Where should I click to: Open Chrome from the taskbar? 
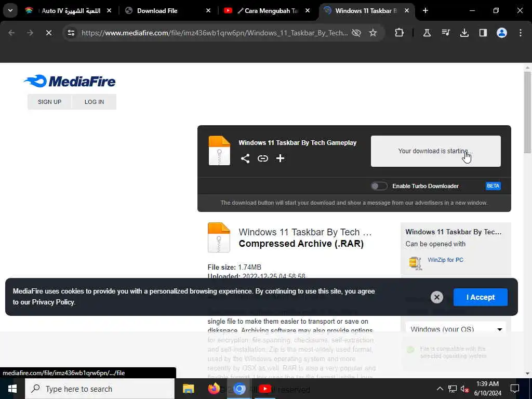[239, 389]
